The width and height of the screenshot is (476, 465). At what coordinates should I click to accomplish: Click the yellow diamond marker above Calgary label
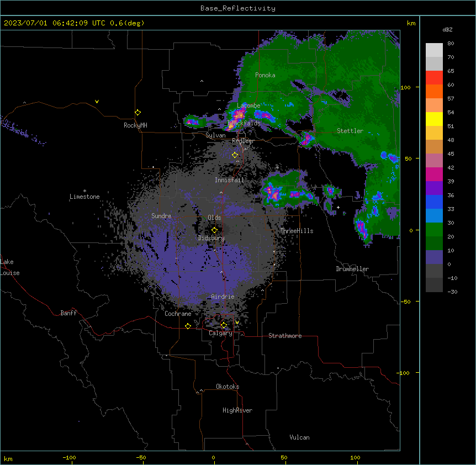tap(224, 325)
